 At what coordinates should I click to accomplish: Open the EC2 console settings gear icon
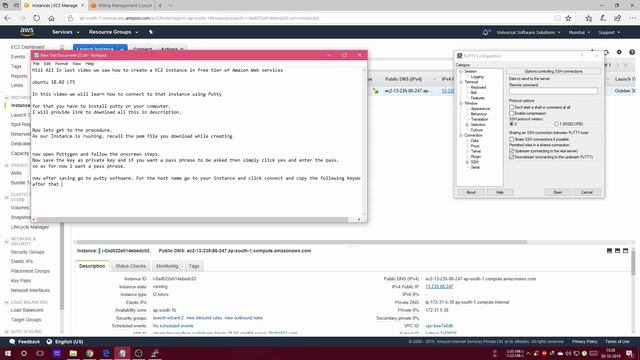pos(619,52)
